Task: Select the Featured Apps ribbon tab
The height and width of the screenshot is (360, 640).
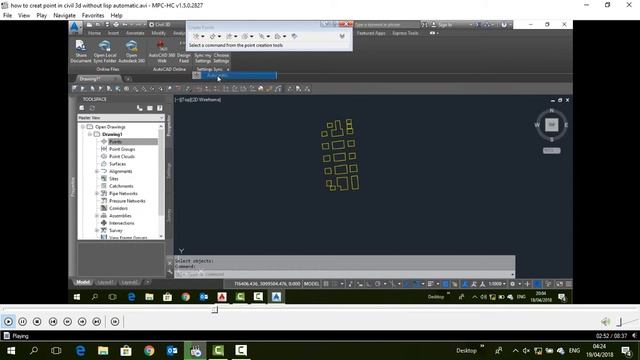Action: [x=371, y=33]
